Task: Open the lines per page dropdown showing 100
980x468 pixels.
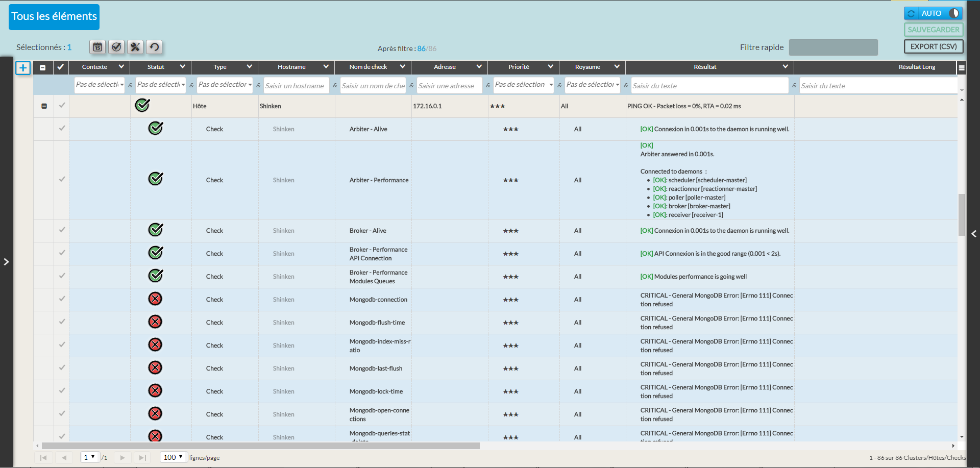Action: (174, 457)
